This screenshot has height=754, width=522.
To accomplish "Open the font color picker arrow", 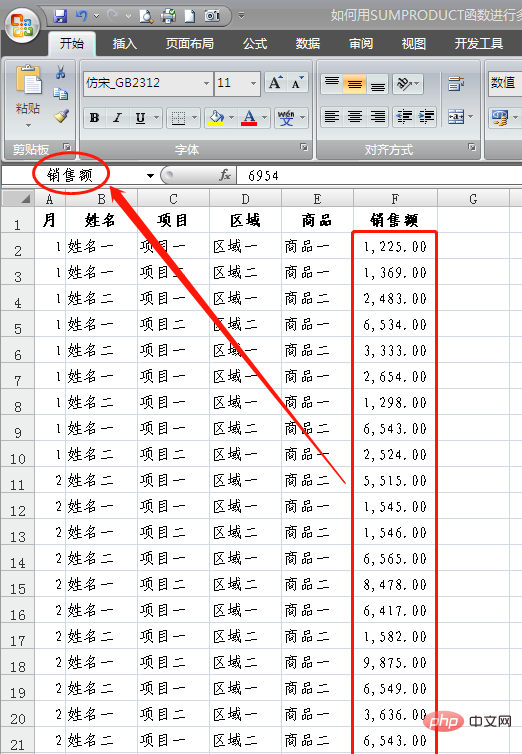I will point(264,117).
